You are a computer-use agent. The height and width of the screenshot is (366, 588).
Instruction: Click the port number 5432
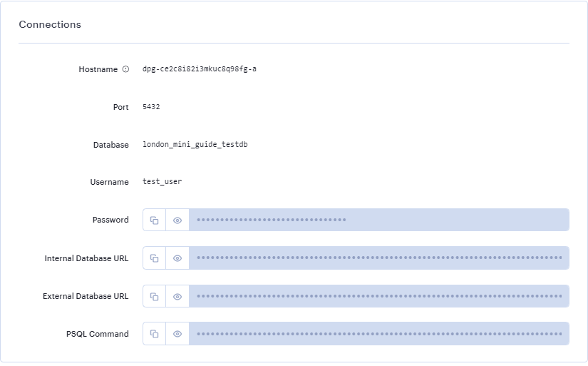[x=151, y=107]
